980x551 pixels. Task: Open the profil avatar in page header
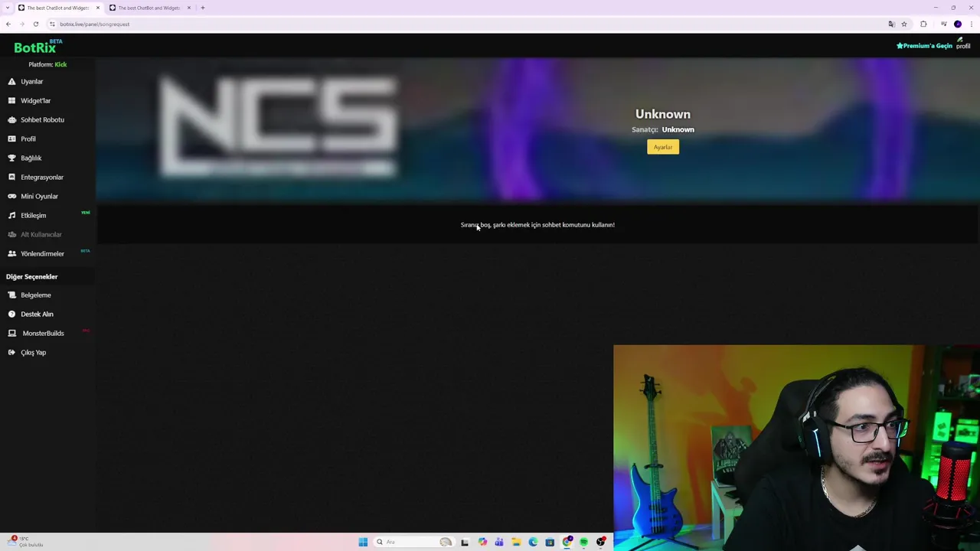(963, 44)
